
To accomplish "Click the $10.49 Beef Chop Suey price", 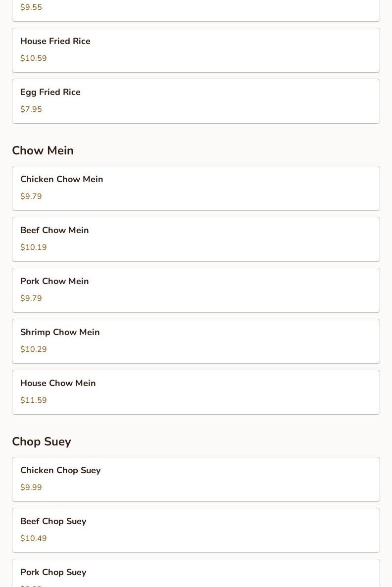I will (x=33, y=538).
